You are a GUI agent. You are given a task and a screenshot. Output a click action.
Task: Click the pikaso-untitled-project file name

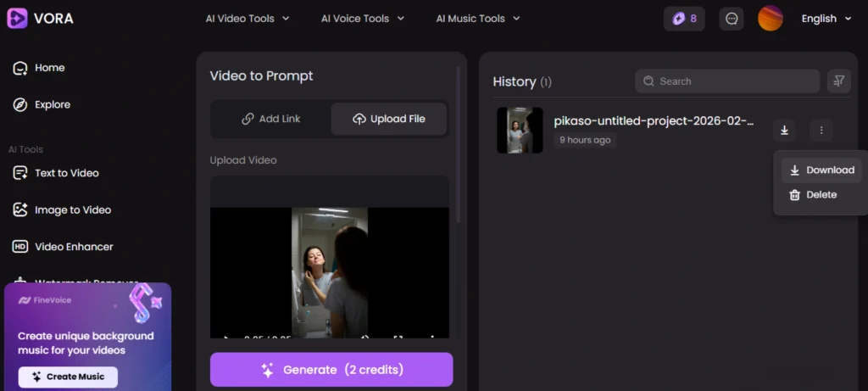[x=654, y=121]
